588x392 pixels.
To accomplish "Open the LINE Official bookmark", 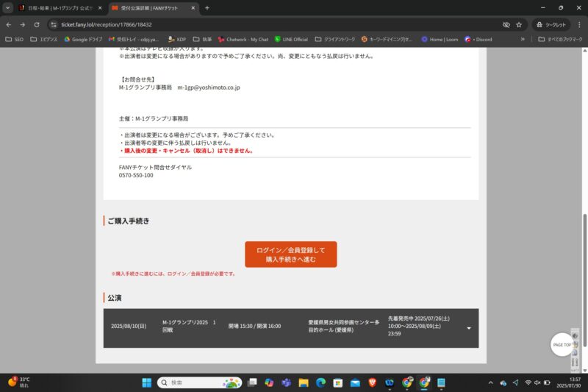I will pos(291,40).
